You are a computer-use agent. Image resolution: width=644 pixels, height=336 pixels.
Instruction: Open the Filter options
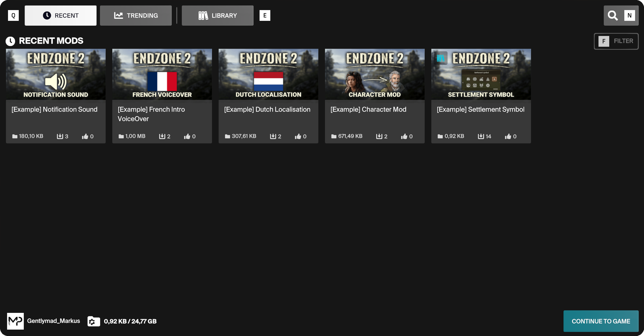[x=616, y=41]
